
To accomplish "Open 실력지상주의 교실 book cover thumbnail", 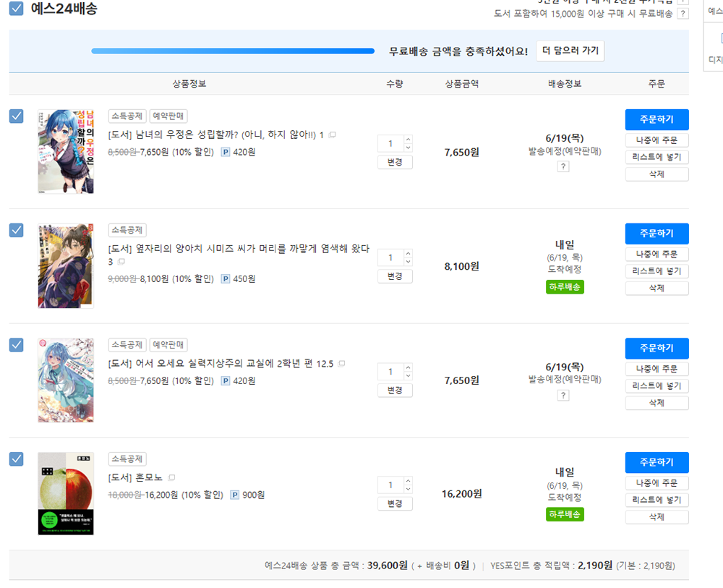I will click(66, 380).
